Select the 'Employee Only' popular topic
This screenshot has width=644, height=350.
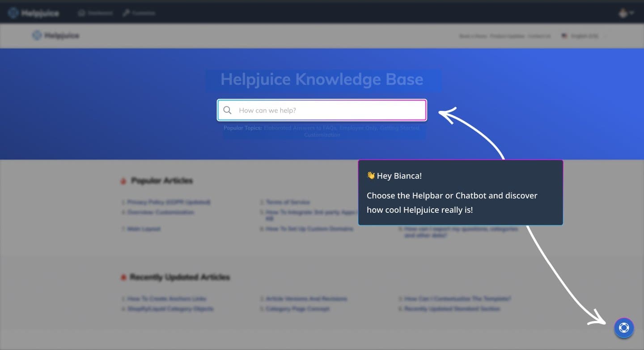click(358, 128)
